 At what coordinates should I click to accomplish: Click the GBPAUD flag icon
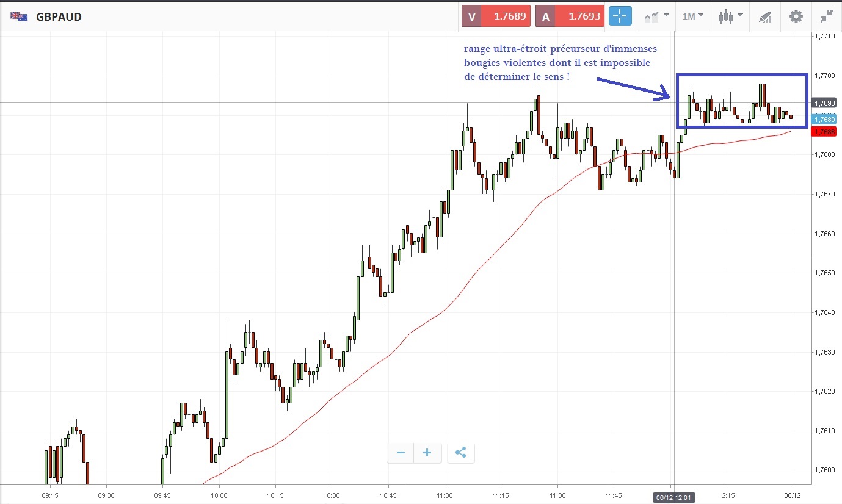pyautogui.click(x=18, y=16)
